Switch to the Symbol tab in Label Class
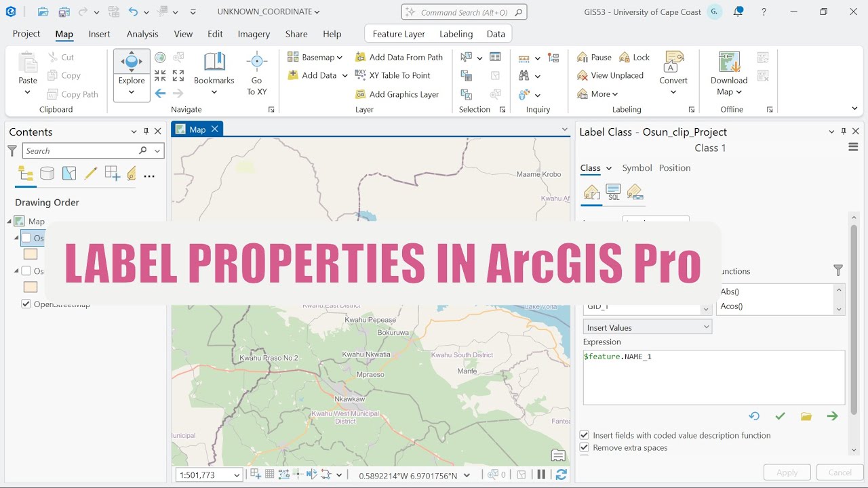 637,168
